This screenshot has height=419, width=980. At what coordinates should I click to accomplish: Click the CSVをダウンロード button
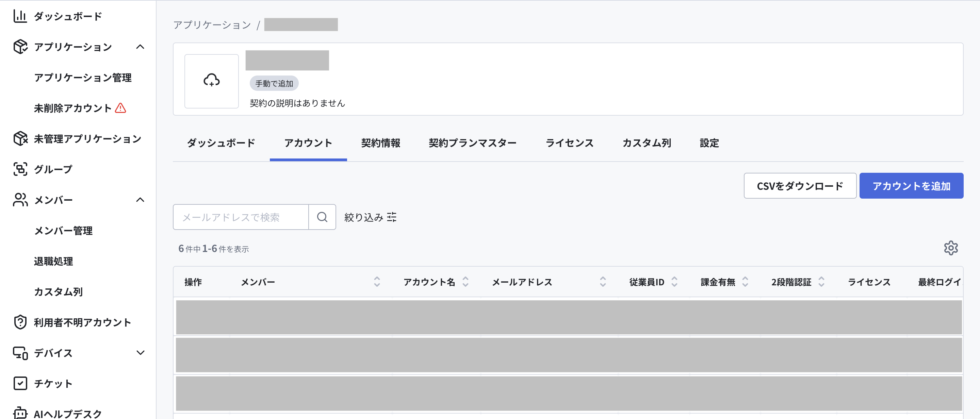tap(800, 186)
